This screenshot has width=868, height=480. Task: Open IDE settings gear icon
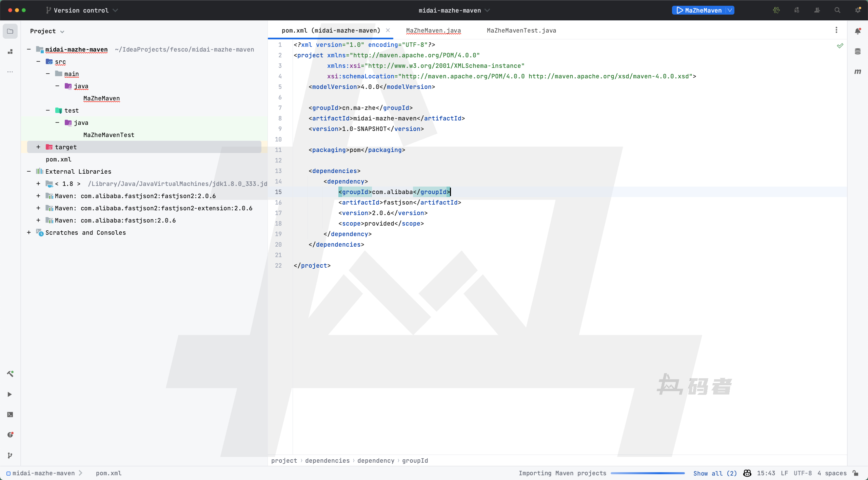click(x=857, y=10)
